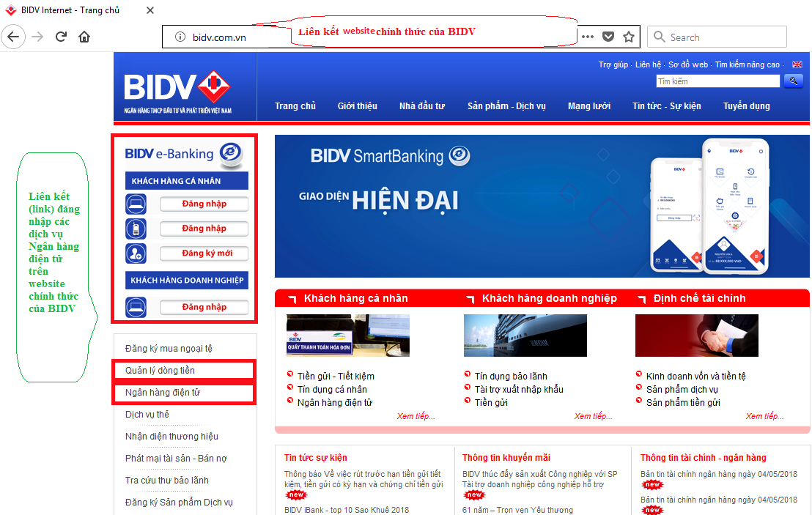Open the Mạng lưới menu
812x515 pixels.
(588, 106)
